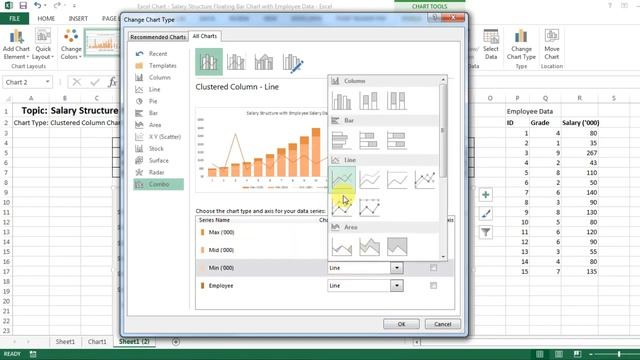Open Chart Elements plus button
The image size is (640, 360).
click(485, 195)
